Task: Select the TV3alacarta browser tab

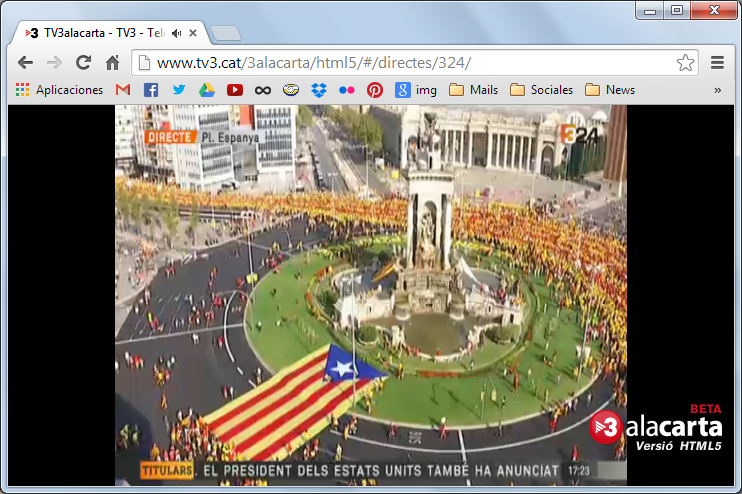Action: (111, 33)
